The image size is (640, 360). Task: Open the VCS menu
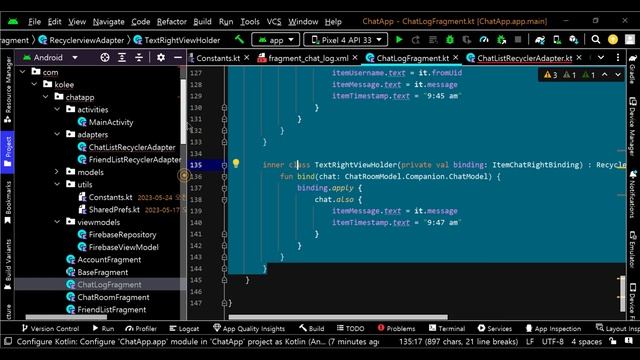coord(274,22)
